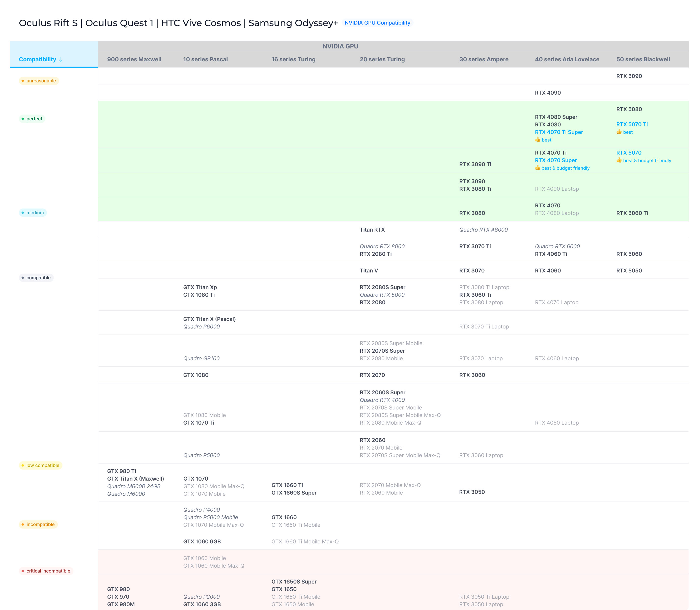Click the thumbs-up icon under RTX 5070 Ti

(x=619, y=132)
